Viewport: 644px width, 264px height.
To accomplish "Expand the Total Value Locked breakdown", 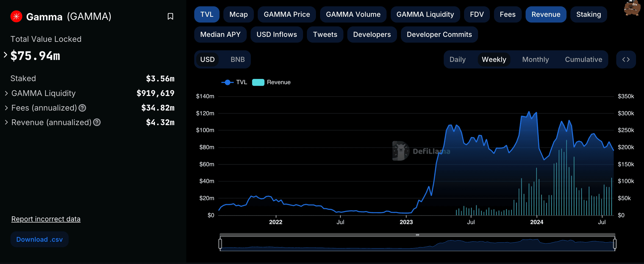I will (5, 55).
